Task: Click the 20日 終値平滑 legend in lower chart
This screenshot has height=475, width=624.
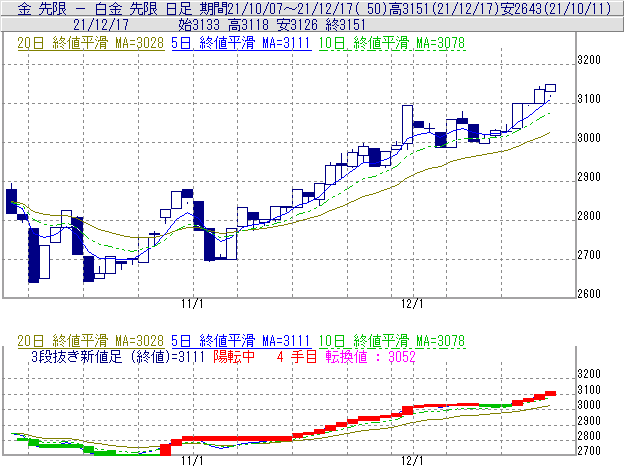Action: 91,341
